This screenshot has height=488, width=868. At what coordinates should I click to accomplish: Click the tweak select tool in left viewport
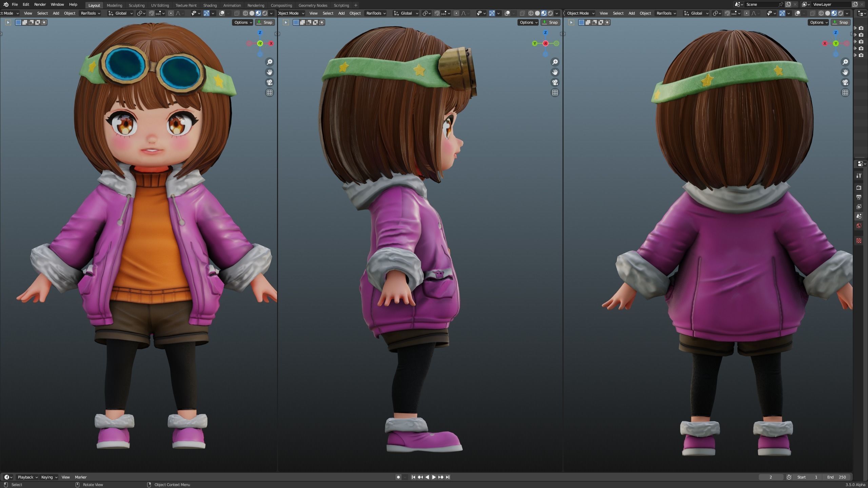coord(8,22)
